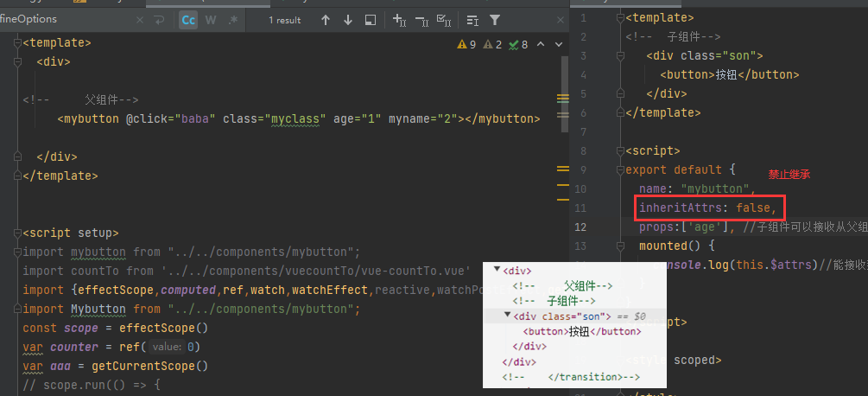Click props:['age'] on line 12
Image resolution: width=868 pixels, height=396 pixels.
click(x=688, y=227)
